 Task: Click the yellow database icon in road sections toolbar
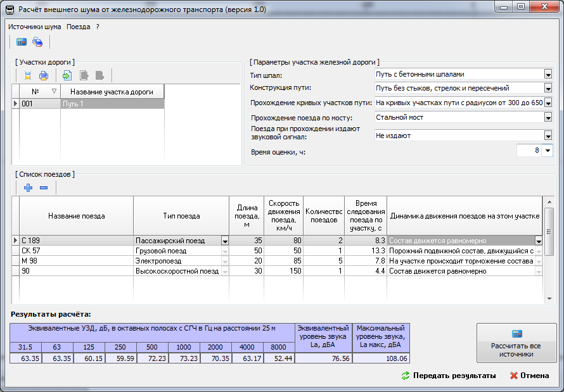pos(28,76)
